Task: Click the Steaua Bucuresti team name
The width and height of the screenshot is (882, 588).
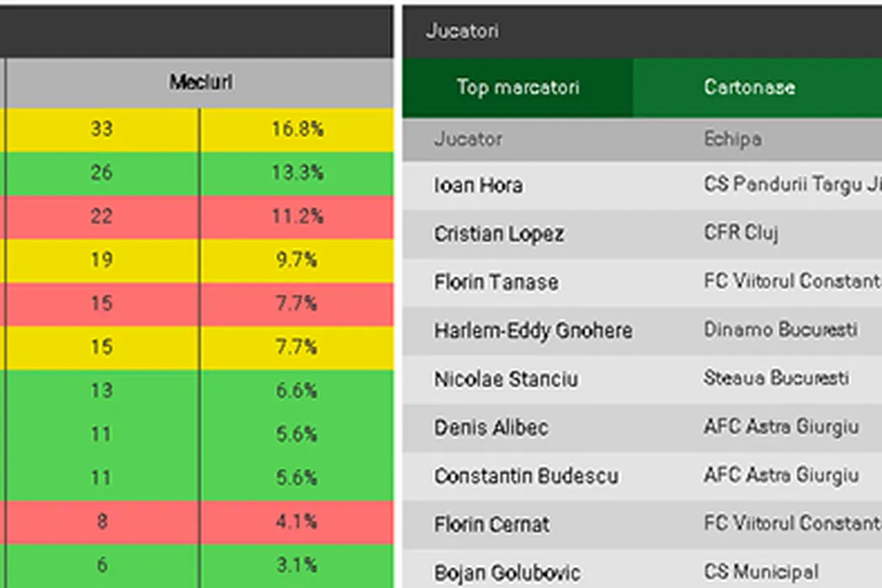Action: point(776,379)
